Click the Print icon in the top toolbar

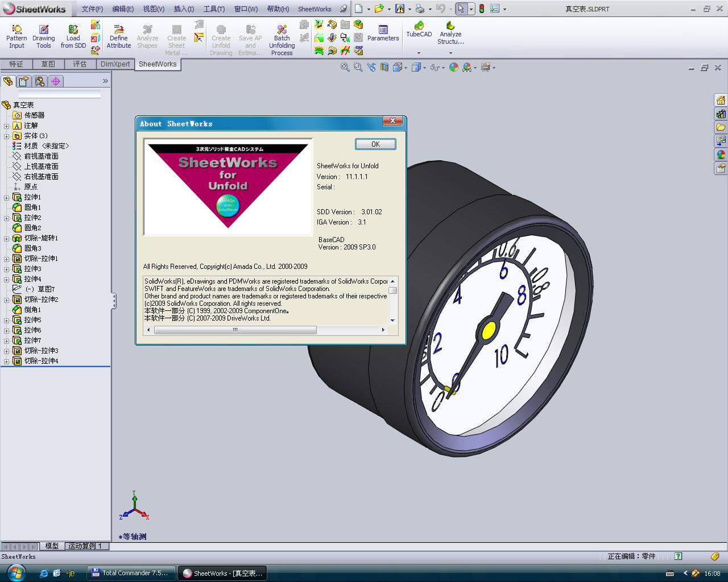click(420, 9)
